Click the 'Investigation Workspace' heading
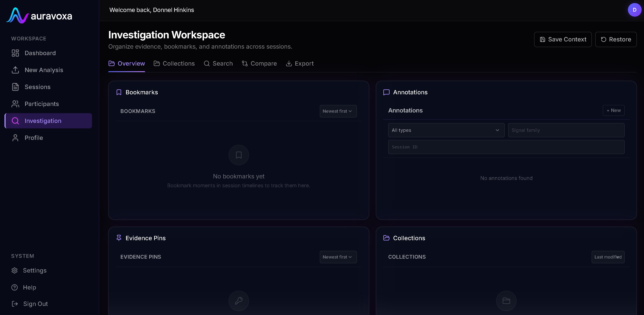 [x=167, y=35]
